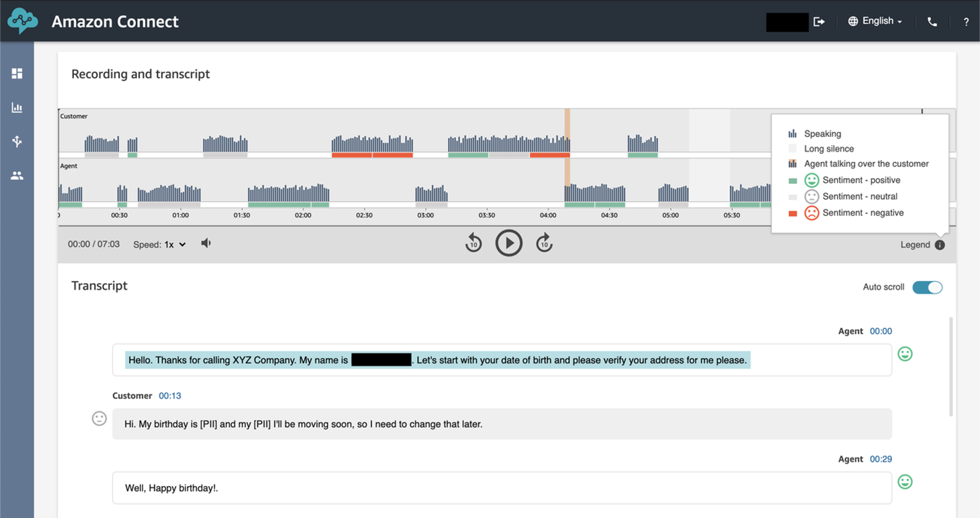
Task: Click the 00:00 / 07:03 time display
Action: click(x=94, y=244)
